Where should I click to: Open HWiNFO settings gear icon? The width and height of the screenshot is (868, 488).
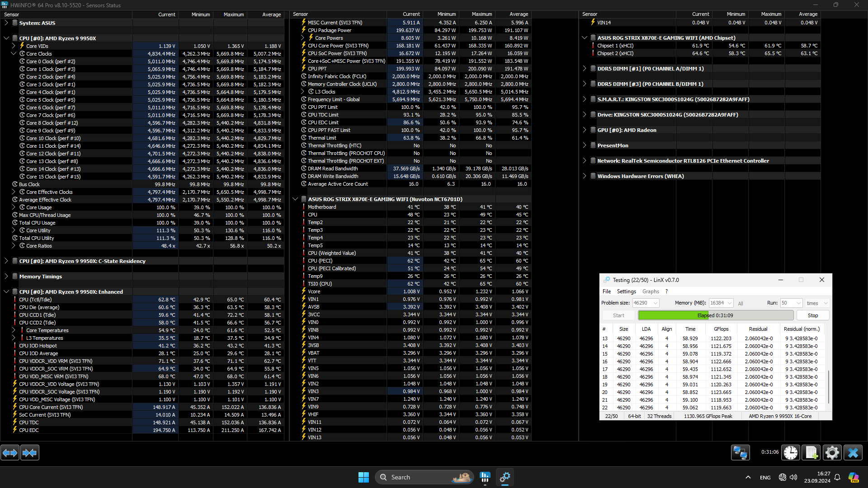pyautogui.click(x=832, y=452)
